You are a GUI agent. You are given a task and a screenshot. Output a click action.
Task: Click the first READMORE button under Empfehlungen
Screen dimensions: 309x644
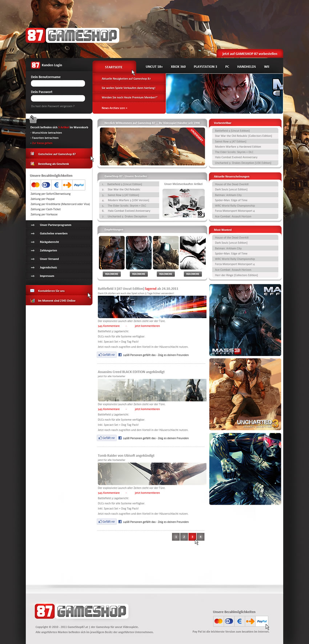coord(112,274)
